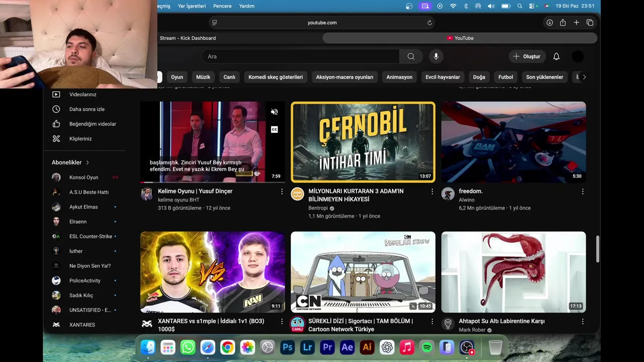Open the Yardım menu
The height and width of the screenshot is (362, 644).
[247, 6]
